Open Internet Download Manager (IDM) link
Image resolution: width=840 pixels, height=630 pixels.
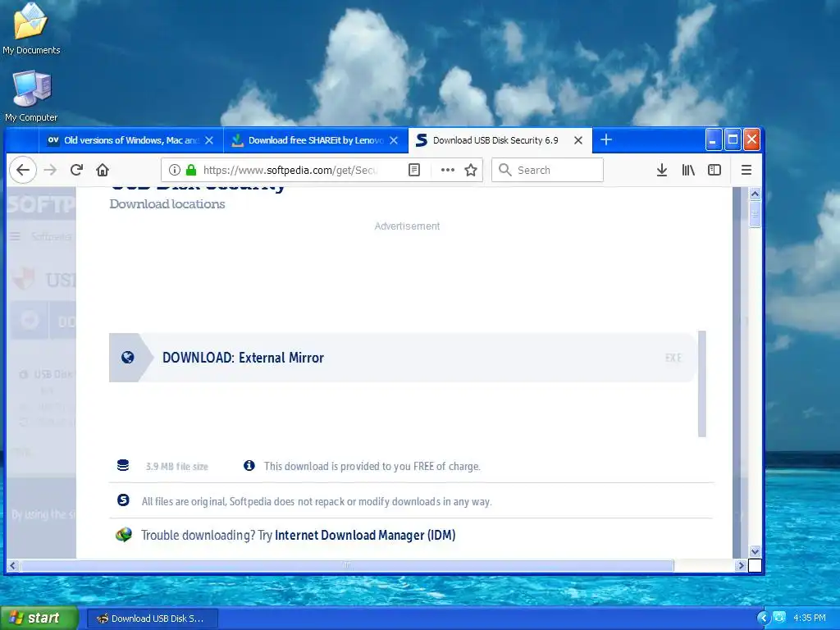(365, 535)
